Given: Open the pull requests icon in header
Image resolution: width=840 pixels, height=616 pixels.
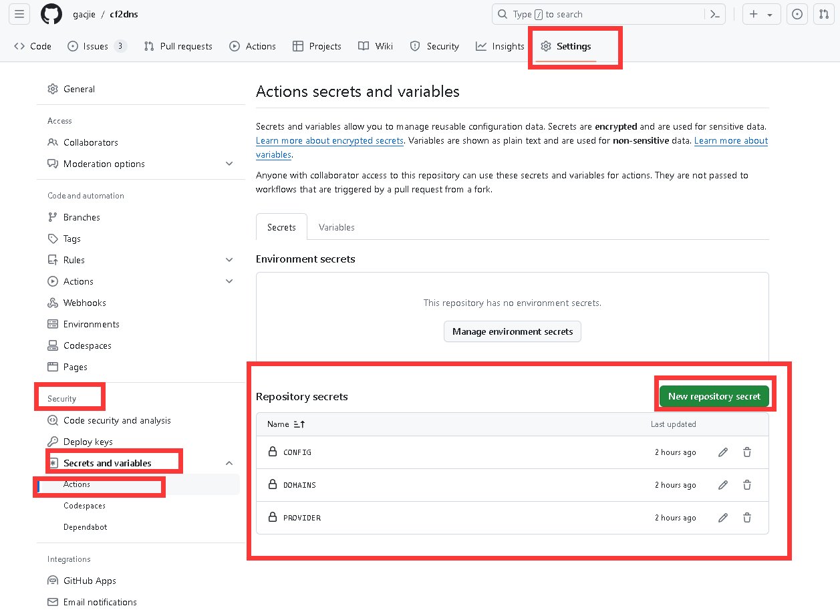Looking at the screenshot, I should pyautogui.click(x=824, y=14).
